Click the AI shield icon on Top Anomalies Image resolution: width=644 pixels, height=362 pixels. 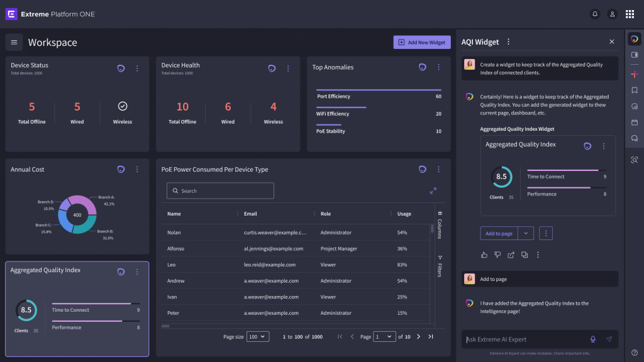[422, 67]
